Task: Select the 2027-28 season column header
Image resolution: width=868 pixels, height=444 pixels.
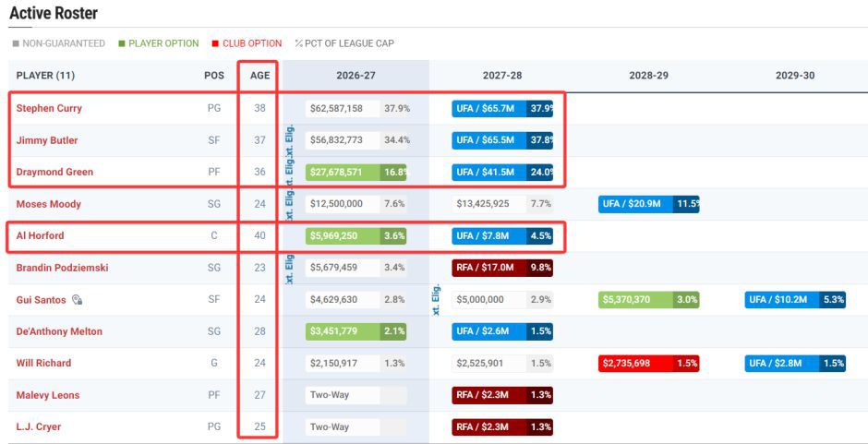Action: (502, 76)
